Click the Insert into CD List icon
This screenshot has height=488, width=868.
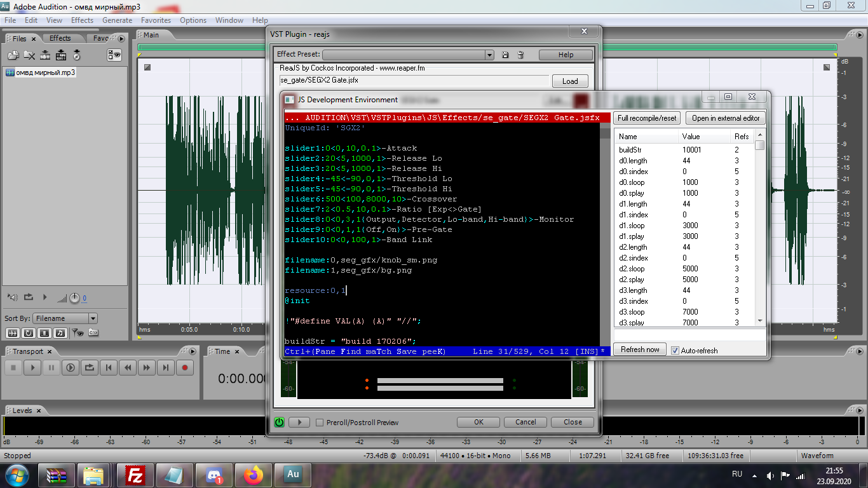point(77,55)
